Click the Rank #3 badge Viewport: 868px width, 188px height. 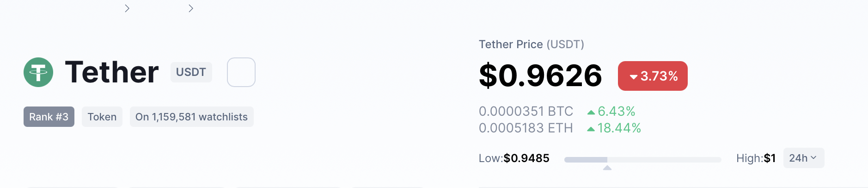pos(49,117)
